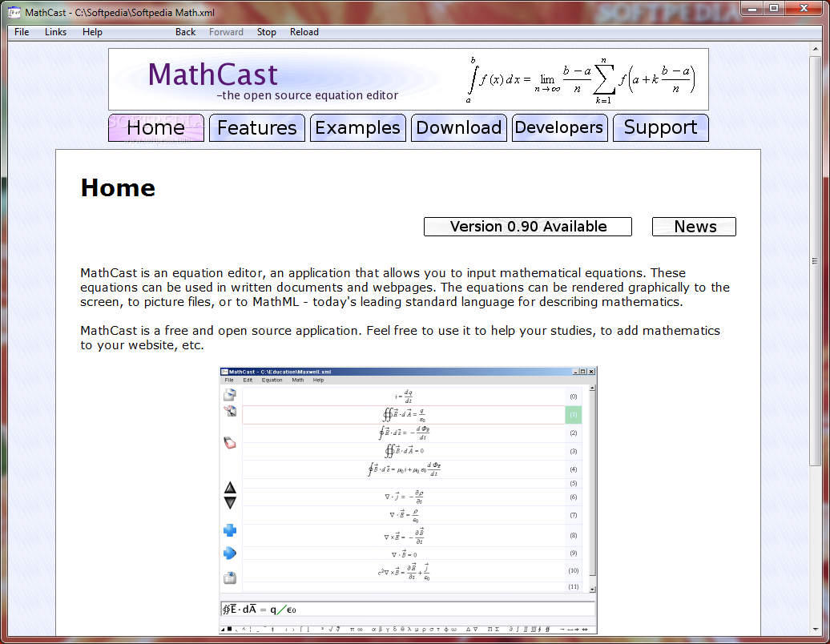Click the blue arrow icon in screenshot
Viewport: 830px width, 644px height.
tap(230, 553)
